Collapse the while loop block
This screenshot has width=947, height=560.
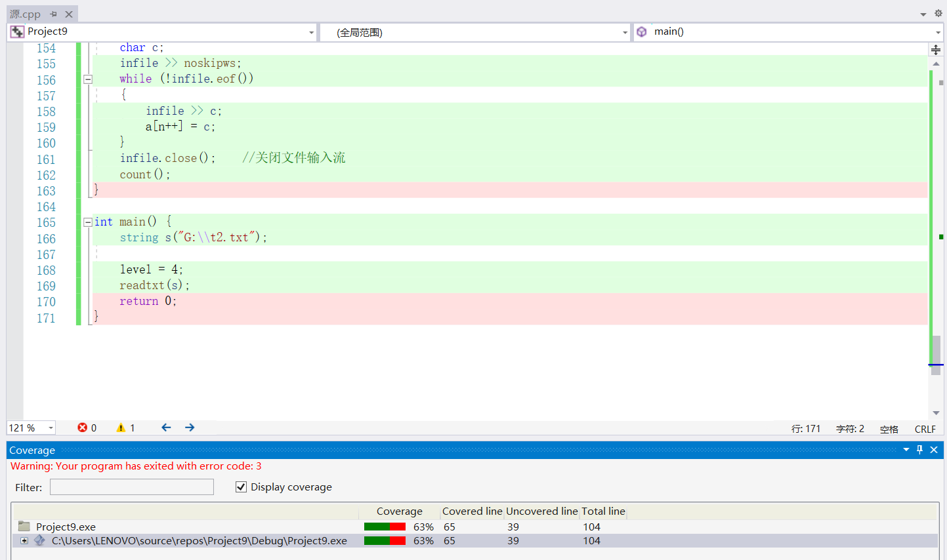click(88, 79)
